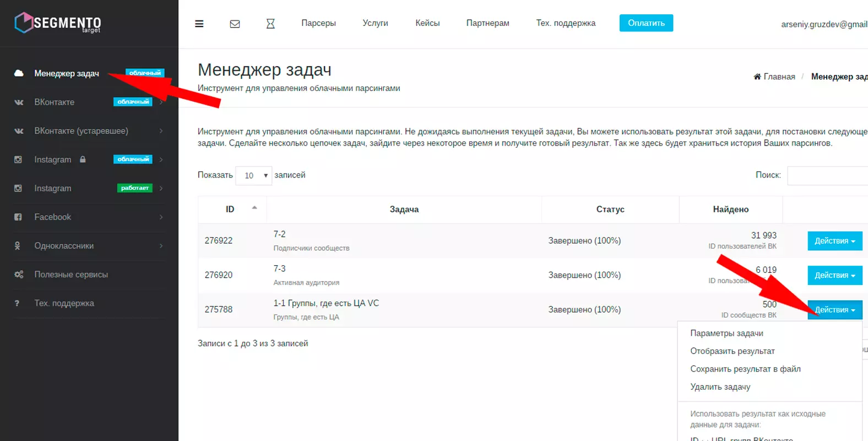The image size is (868, 441).
Task: Choose Удалить задачу from the actions menu
Action: tap(720, 387)
